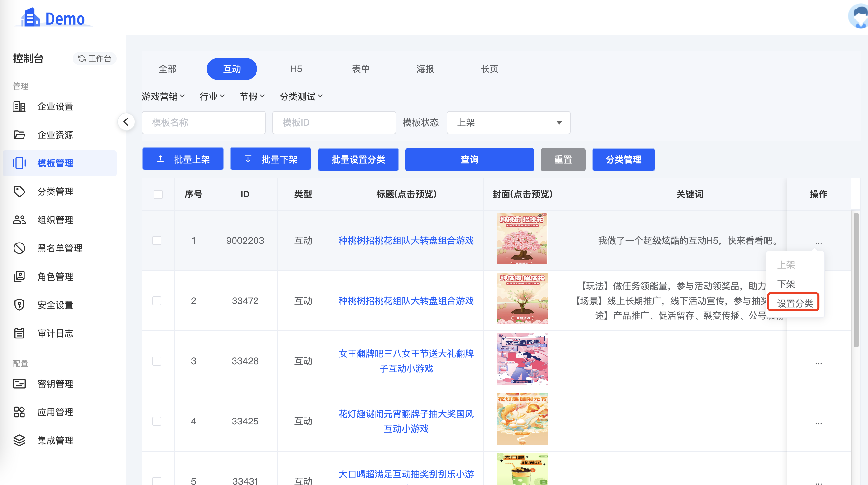Click the 分类管理 tag icon

pyautogui.click(x=19, y=191)
